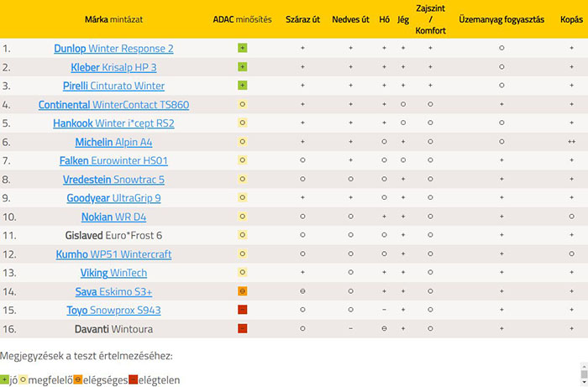Viewport: 588px width, 387px height.
Task: Click the yellow 'megfelelő' legend icon
Action: 23,379
